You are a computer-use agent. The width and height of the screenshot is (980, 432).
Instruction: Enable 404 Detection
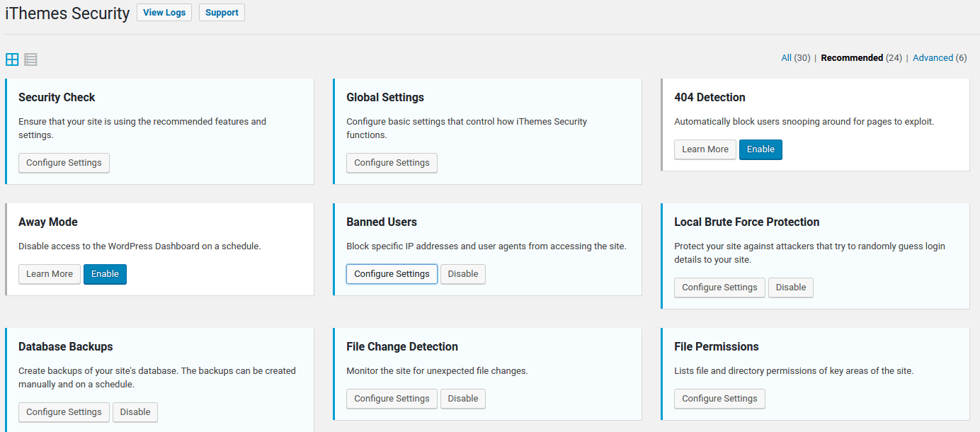pyautogui.click(x=760, y=149)
